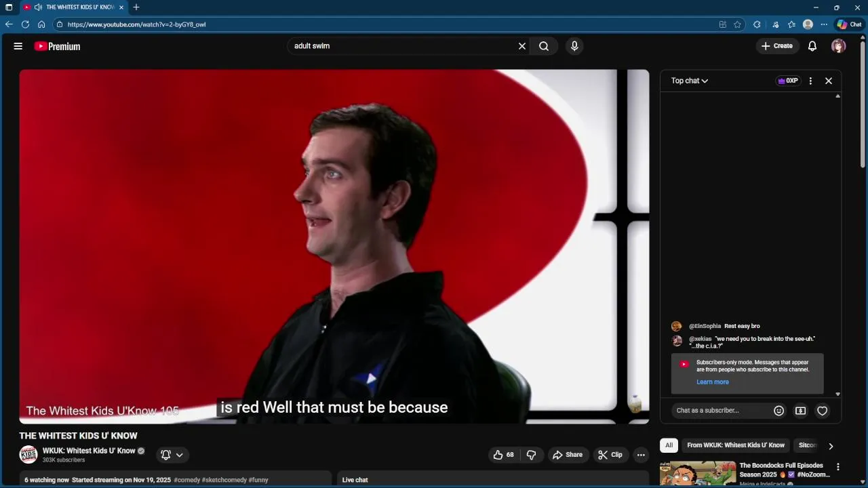Refresh the browser page
The width and height of the screenshot is (868, 488).
[x=25, y=24]
